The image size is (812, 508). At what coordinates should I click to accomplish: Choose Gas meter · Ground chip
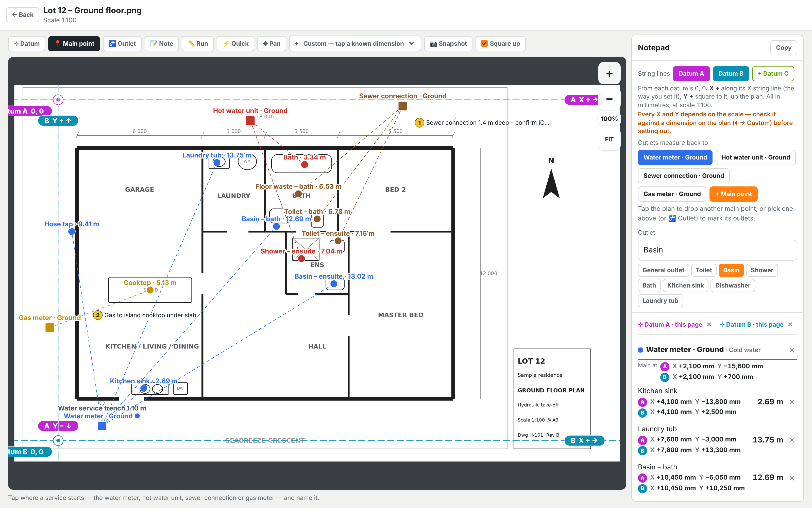672,194
